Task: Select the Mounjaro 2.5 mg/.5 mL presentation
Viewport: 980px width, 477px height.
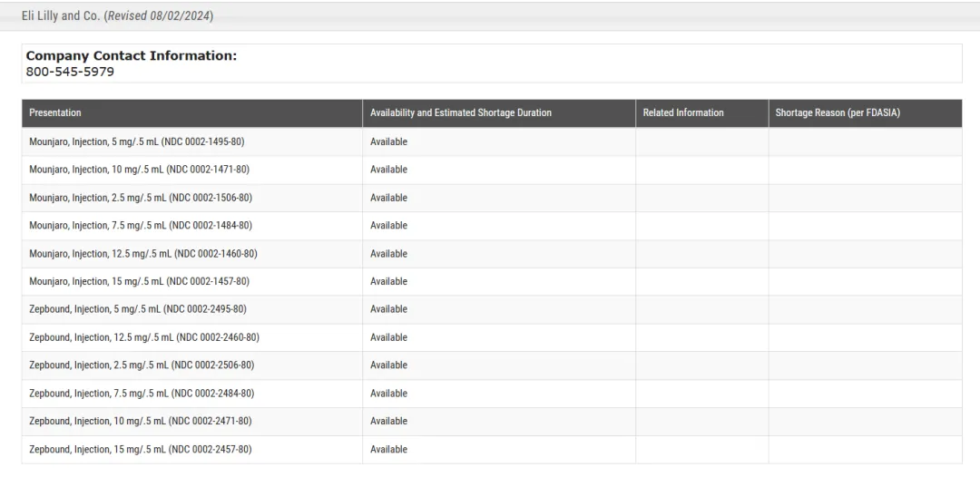Action: click(141, 198)
